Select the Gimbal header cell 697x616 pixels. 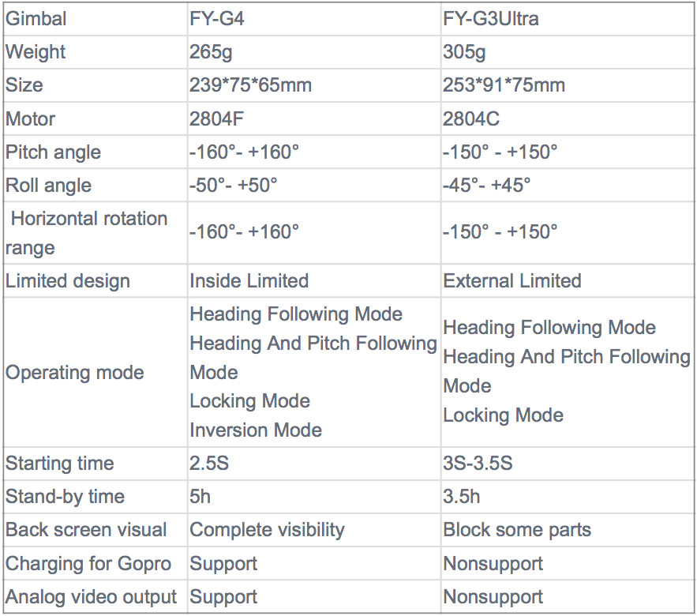click(x=36, y=18)
